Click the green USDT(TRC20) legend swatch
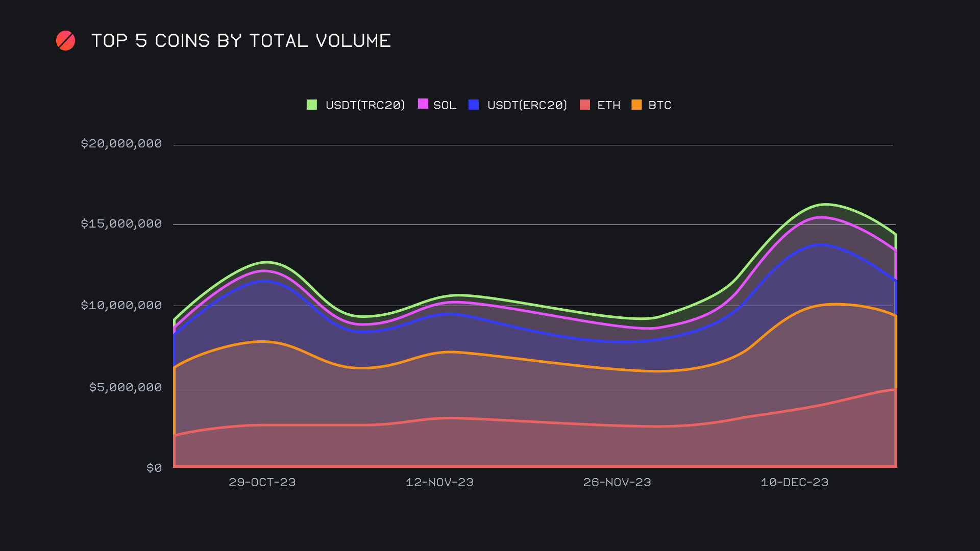Image resolution: width=980 pixels, height=551 pixels. 311,105
